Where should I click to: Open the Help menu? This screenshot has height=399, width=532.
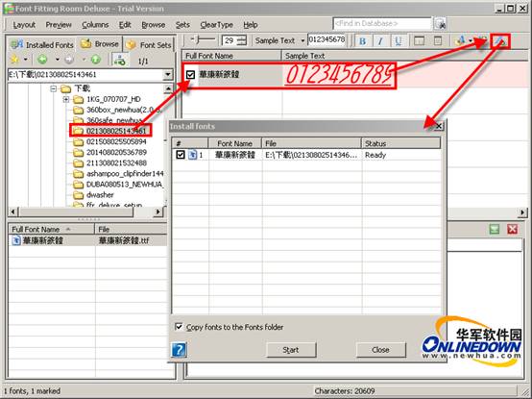tap(251, 25)
